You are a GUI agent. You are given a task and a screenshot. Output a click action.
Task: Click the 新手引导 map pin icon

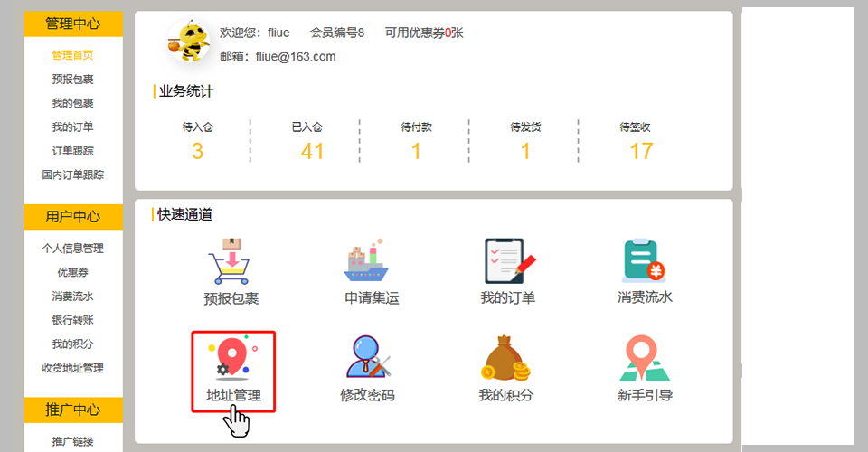tap(644, 358)
